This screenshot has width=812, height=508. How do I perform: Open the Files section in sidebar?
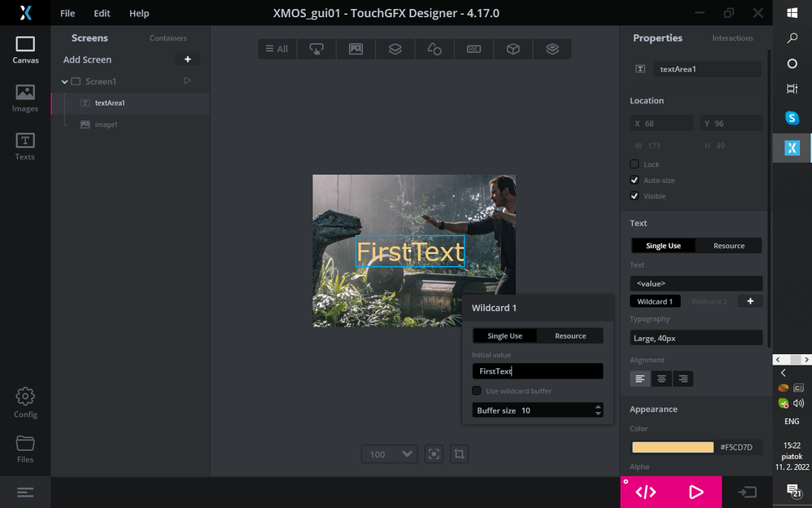pyautogui.click(x=25, y=449)
